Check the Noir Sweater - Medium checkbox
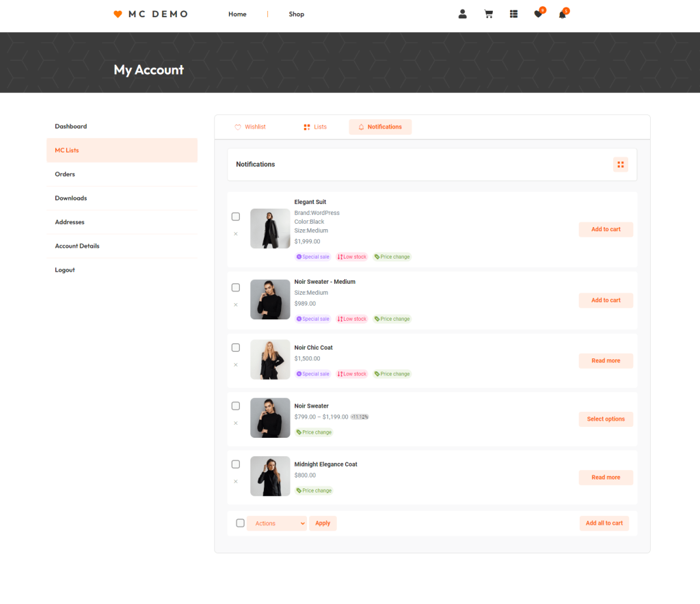Screen dimensions: 700x604 point(236,288)
